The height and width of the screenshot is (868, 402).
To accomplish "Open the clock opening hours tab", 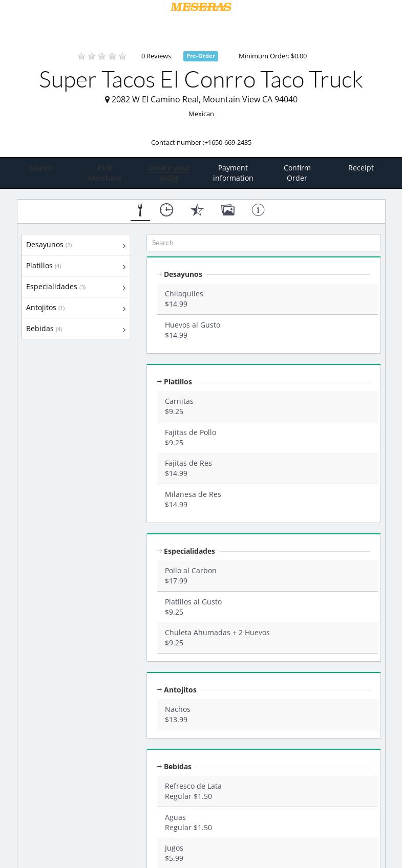I will [x=166, y=210].
